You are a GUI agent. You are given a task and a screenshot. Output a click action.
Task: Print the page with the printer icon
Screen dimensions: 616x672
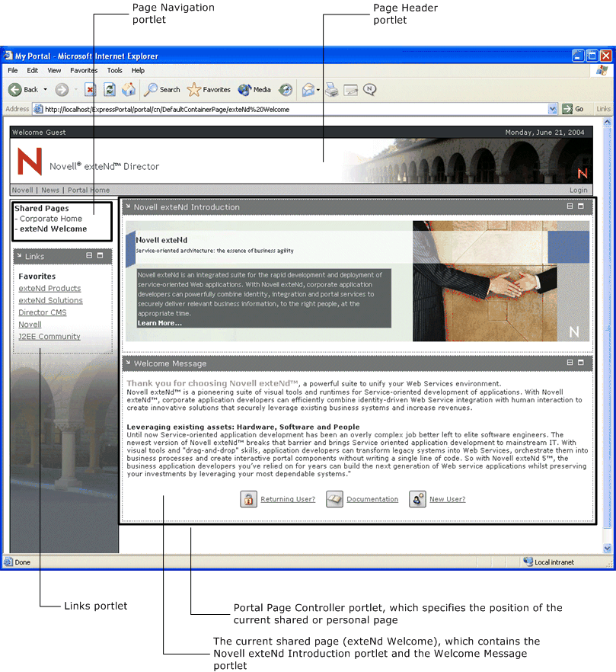pyautogui.click(x=331, y=90)
